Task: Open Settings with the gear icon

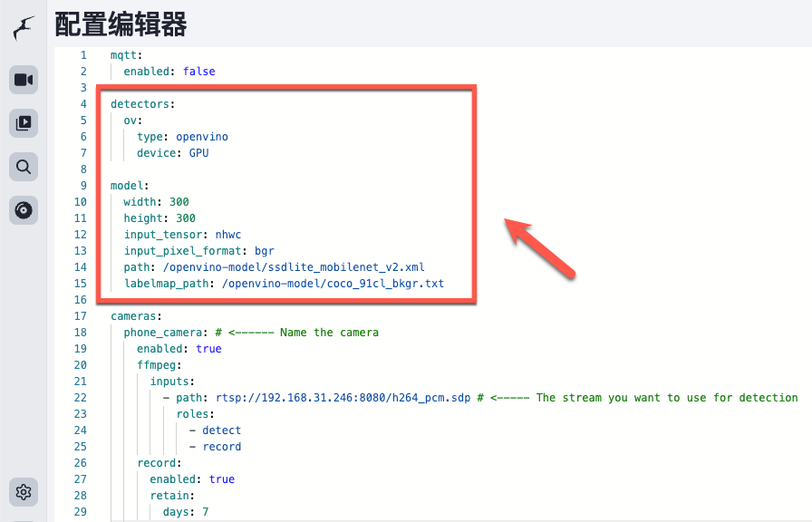Action: 23,492
